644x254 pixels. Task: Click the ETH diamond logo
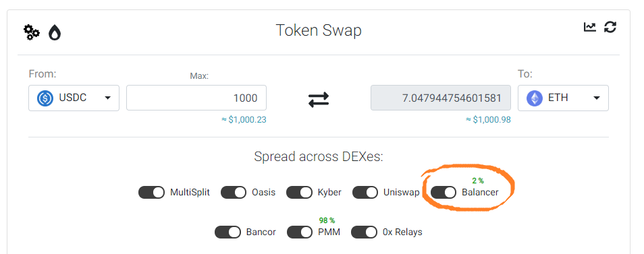point(535,98)
